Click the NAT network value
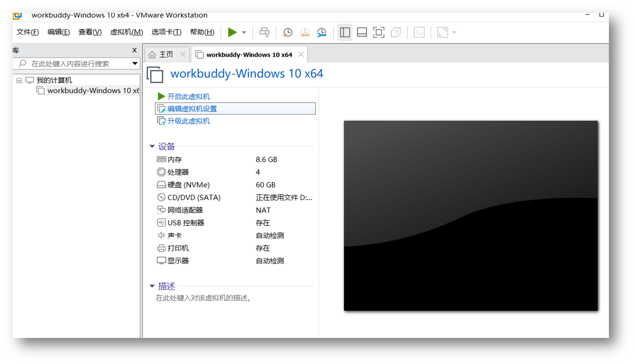This screenshot has width=635, height=364. [x=263, y=210]
